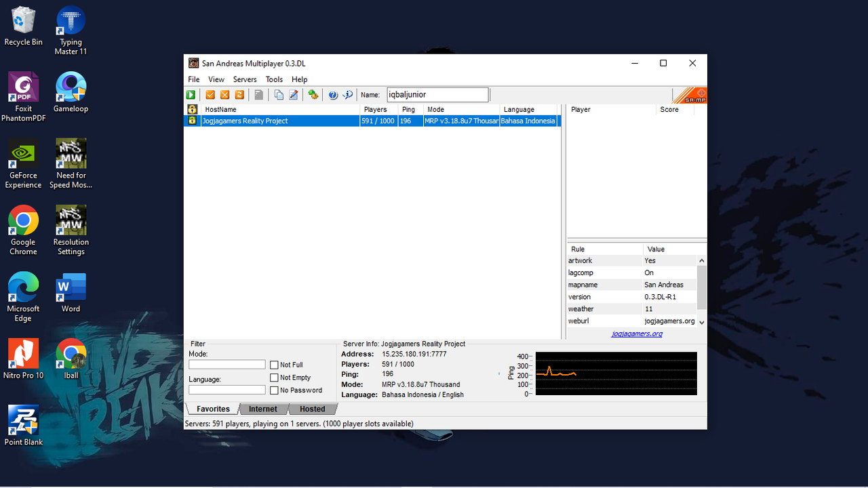Sort by Players column header
This screenshot has height=488, width=868.
pyautogui.click(x=379, y=109)
